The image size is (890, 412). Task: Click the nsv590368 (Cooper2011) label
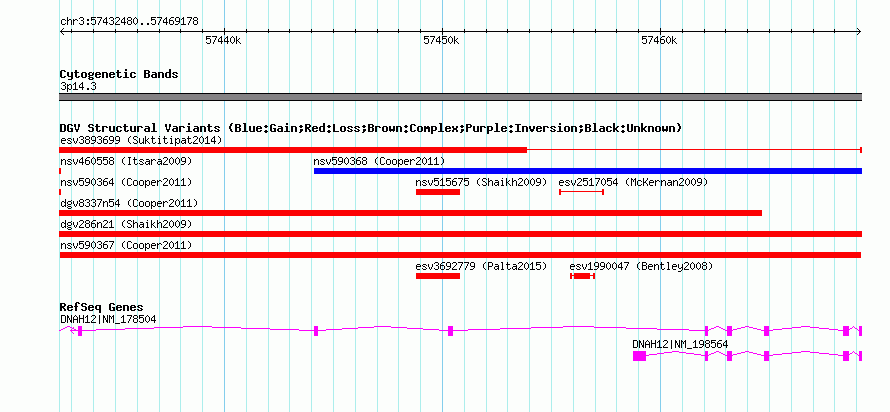click(x=379, y=161)
